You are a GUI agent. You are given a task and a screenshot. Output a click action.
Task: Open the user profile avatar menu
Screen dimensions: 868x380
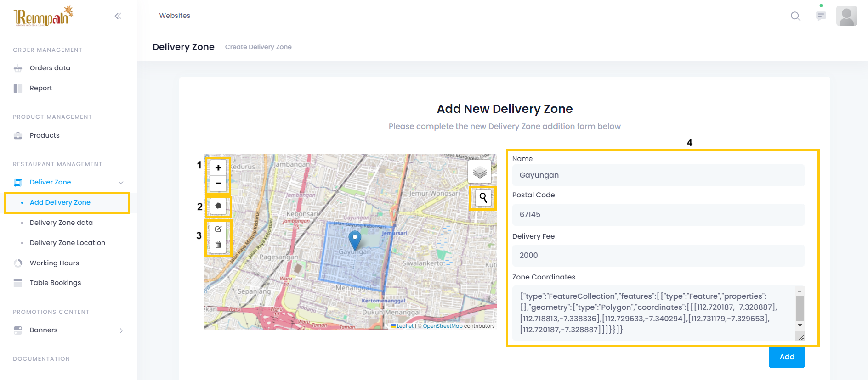click(846, 16)
